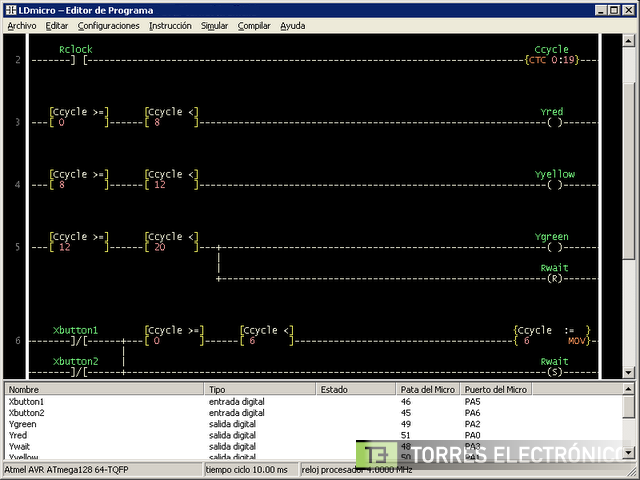Viewport: 640px width, 480px height.
Task: Select the Yred row in I/O list
Action: click(313, 435)
